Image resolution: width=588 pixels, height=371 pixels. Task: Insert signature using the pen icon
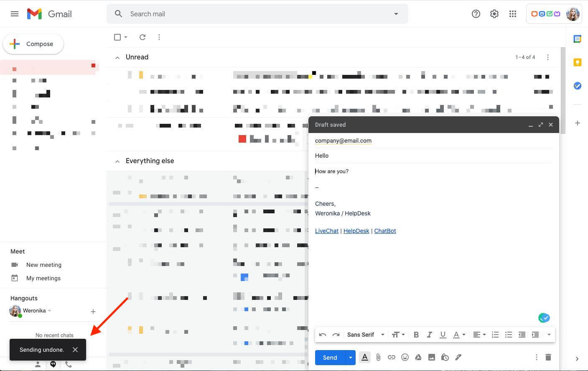click(458, 357)
